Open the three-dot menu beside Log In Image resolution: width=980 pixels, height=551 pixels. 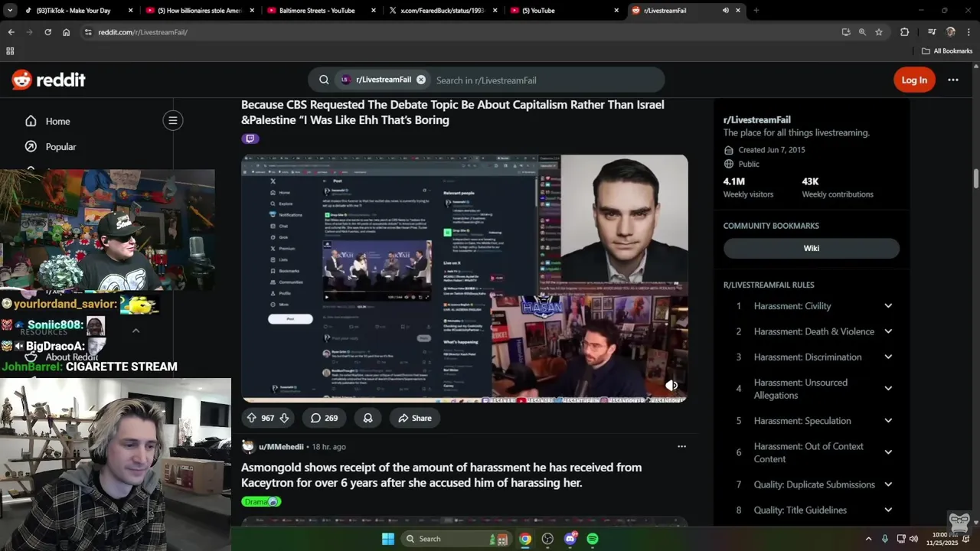tap(952, 80)
